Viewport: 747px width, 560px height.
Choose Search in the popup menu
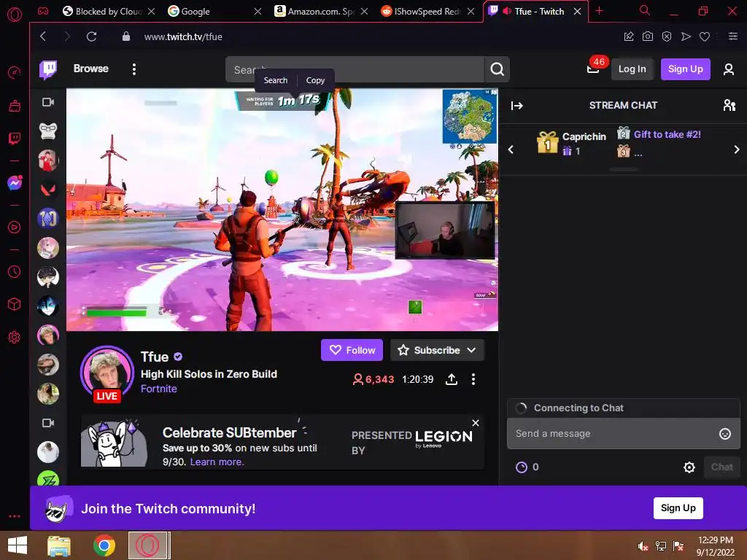276,80
